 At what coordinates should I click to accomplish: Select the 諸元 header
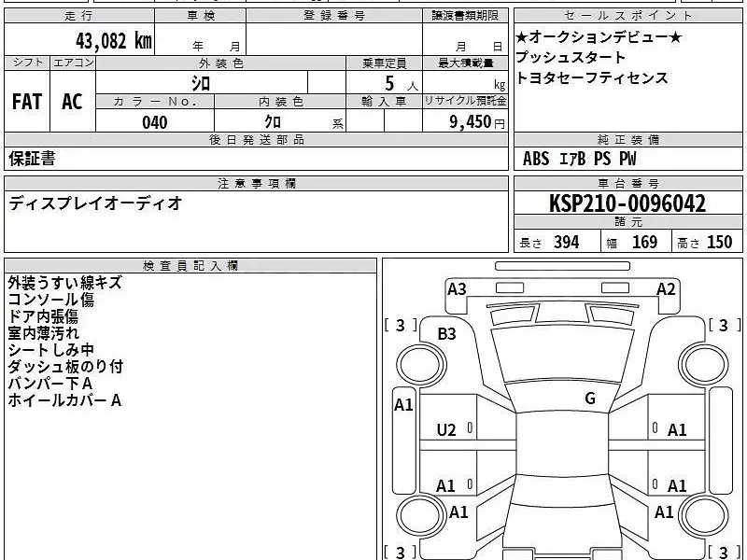[x=627, y=221]
